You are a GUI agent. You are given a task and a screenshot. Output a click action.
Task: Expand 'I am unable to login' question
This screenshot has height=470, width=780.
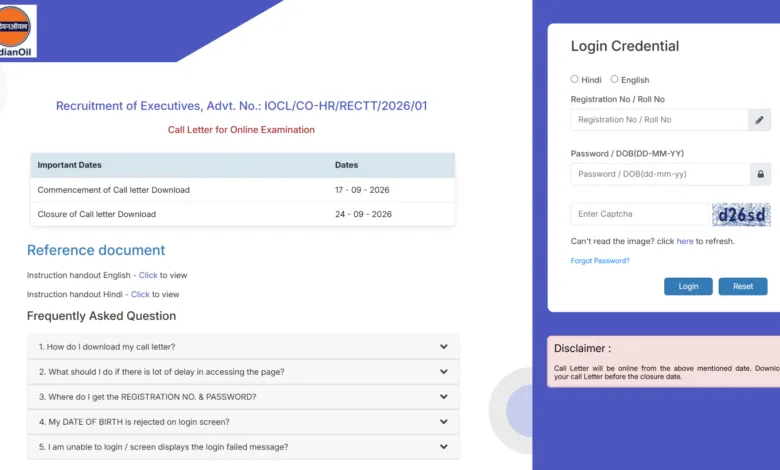pyautogui.click(x=243, y=447)
